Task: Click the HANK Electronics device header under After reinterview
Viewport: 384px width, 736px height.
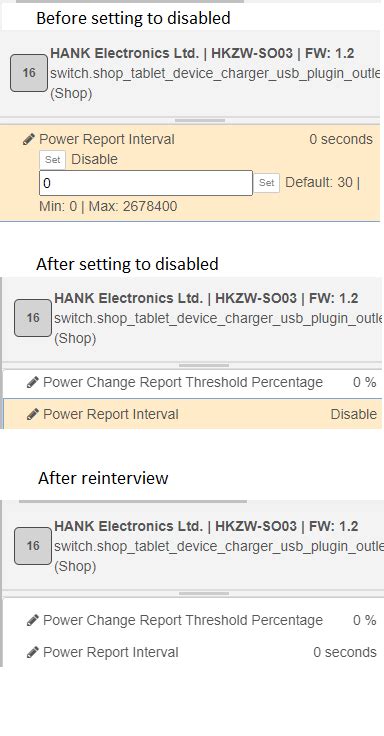Action: pyautogui.click(x=192, y=545)
